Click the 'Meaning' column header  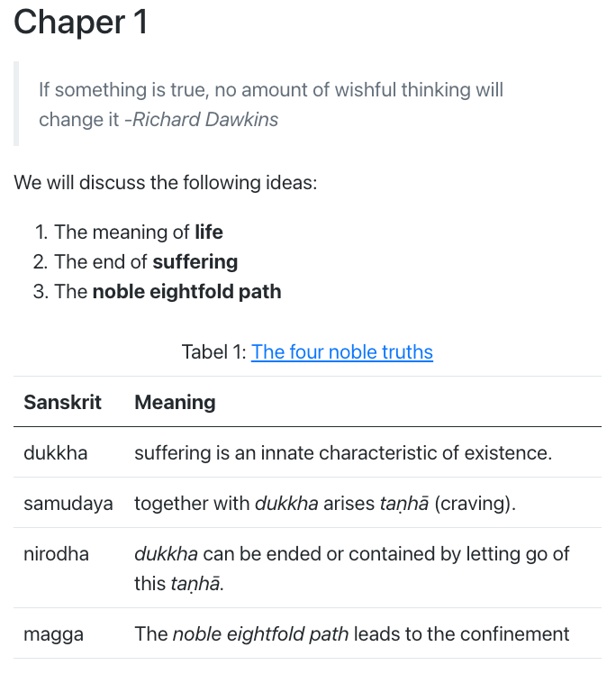coord(175,402)
